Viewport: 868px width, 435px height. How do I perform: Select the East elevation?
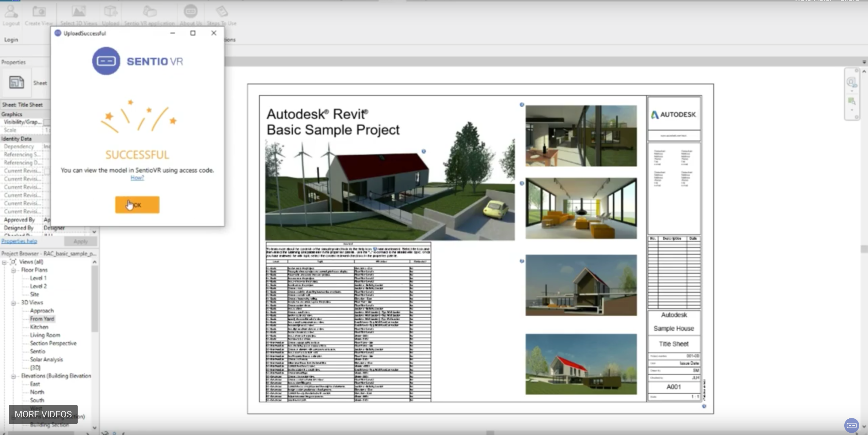pyautogui.click(x=35, y=384)
